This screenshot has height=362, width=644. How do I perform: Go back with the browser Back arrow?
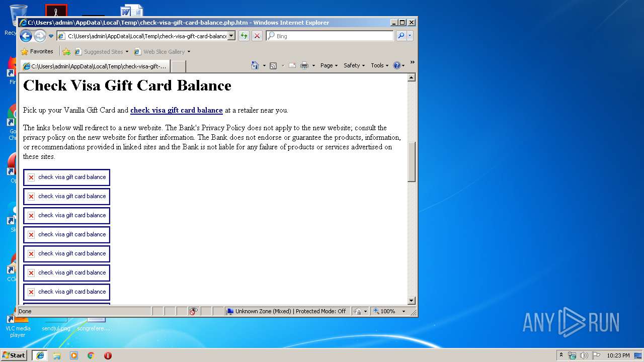[x=26, y=36]
